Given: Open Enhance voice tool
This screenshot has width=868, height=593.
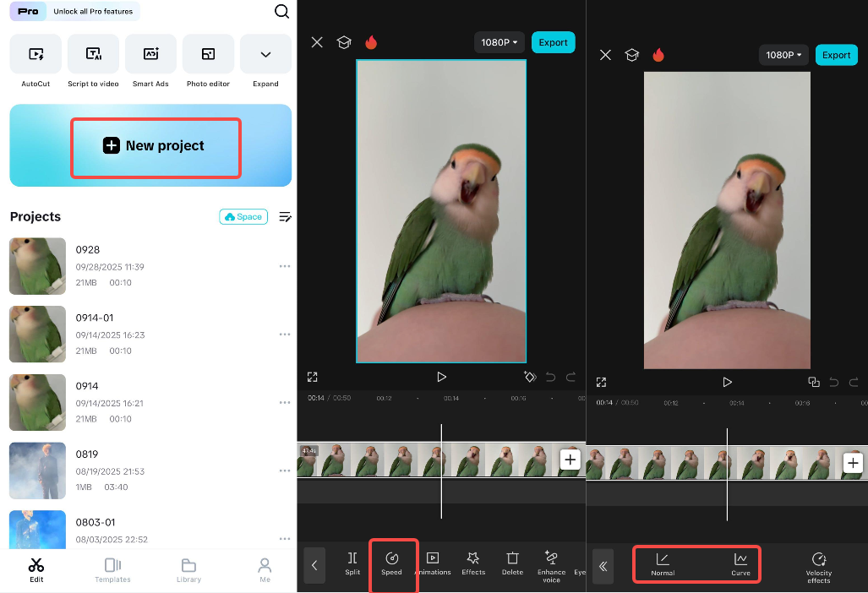Looking at the screenshot, I should pos(551,564).
